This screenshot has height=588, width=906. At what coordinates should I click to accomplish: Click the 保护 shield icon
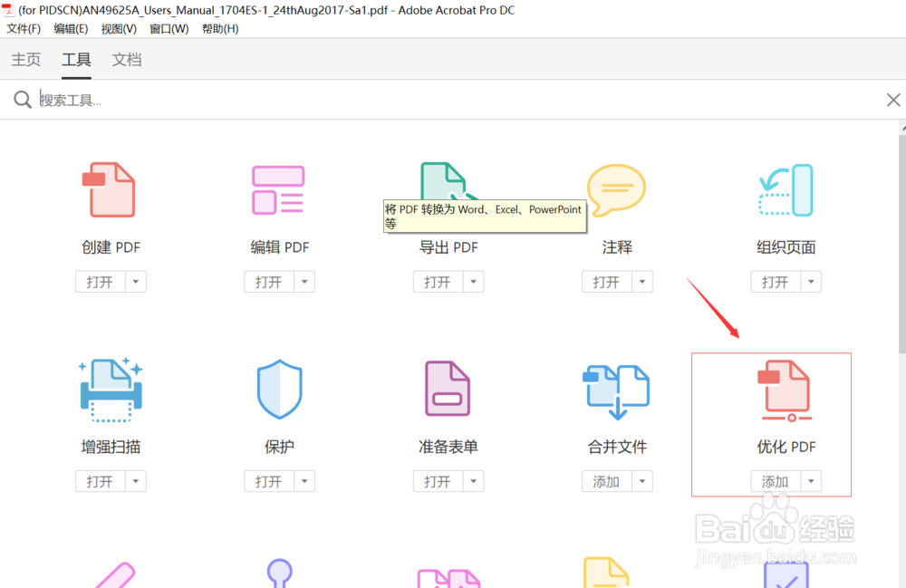(x=279, y=389)
